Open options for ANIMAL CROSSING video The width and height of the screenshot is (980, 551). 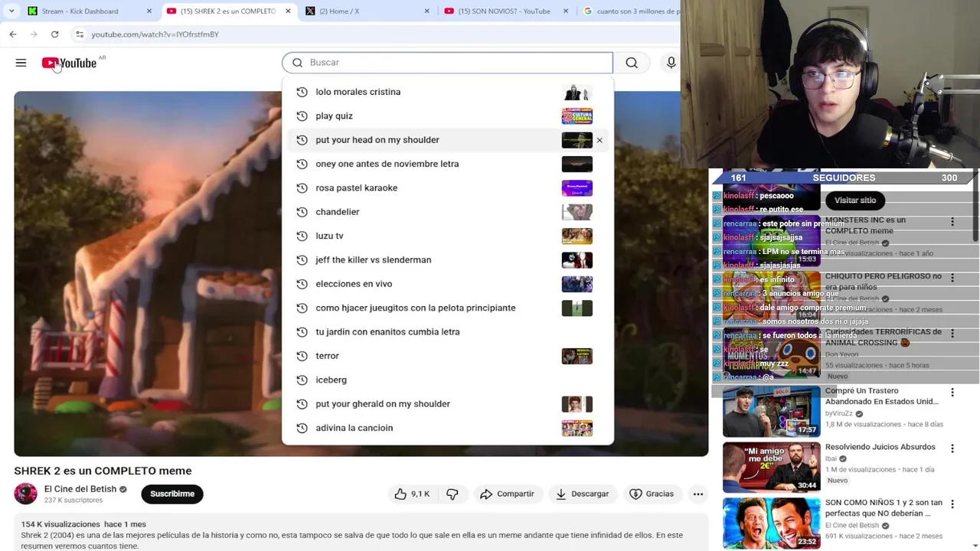[x=952, y=334]
